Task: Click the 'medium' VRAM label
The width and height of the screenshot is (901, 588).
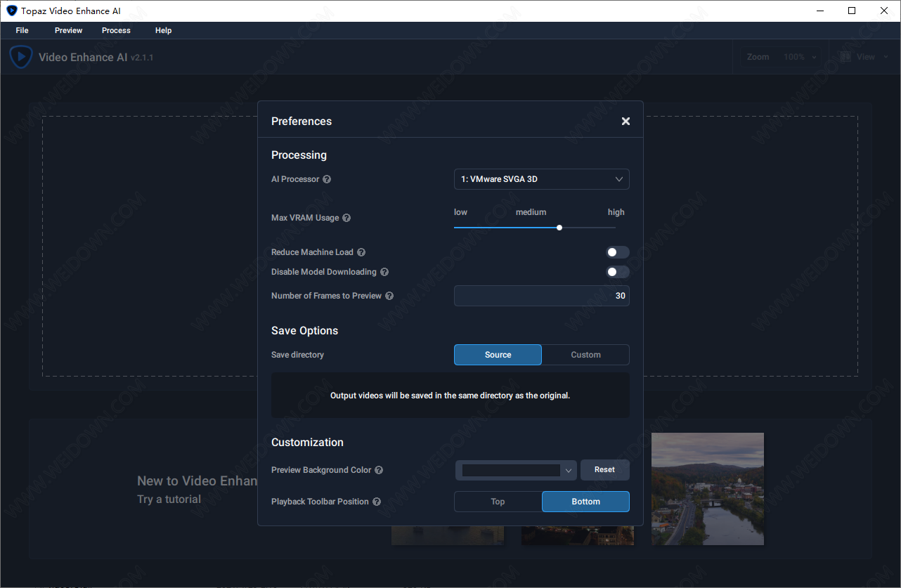Action: [x=531, y=212]
